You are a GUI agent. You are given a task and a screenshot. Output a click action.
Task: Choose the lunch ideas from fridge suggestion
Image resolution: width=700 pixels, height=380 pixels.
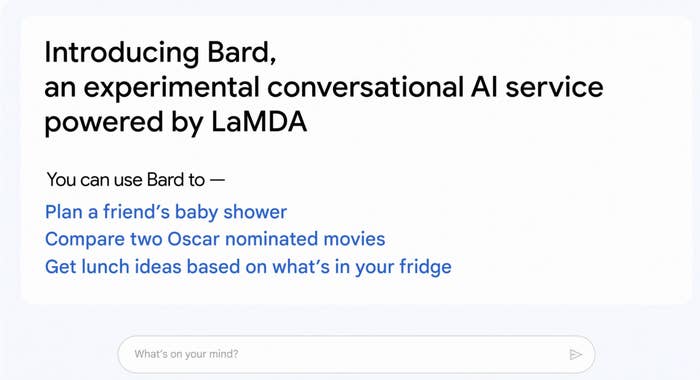[x=248, y=267]
